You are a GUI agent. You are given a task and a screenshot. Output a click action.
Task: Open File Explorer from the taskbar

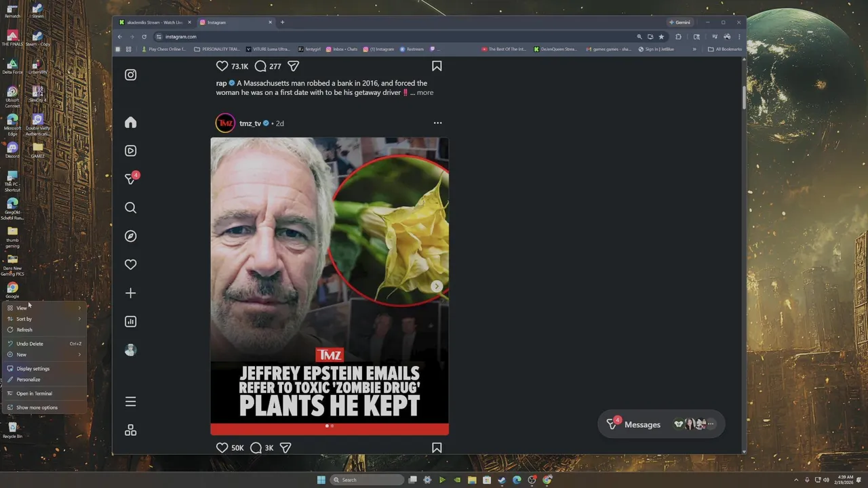tap(472, 480)
